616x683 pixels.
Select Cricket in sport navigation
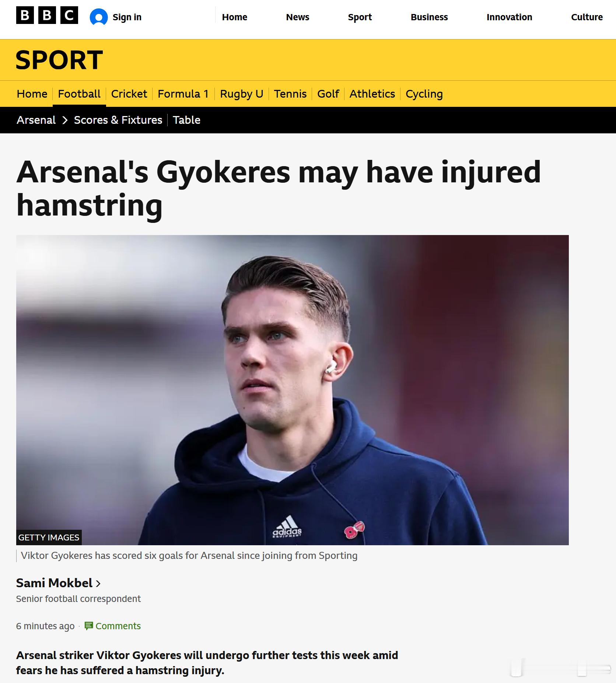(x=129, y=94)
